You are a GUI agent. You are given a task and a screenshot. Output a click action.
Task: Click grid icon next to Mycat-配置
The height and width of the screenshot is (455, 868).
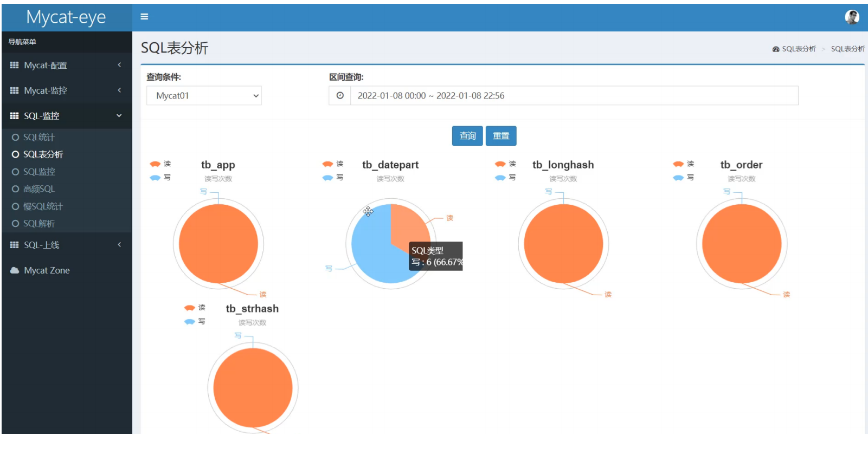15,65
